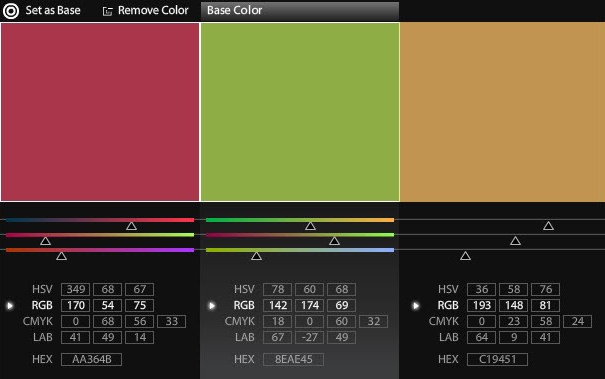Click the LAB field showing -27
This screenshot has width=605, height=379.
(x=309, y=337)
